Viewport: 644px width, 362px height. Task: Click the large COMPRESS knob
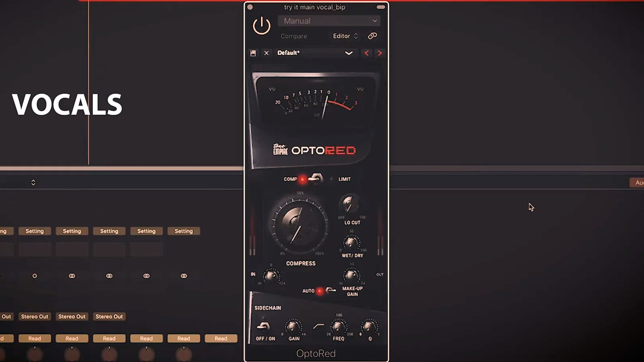(300, 225)
